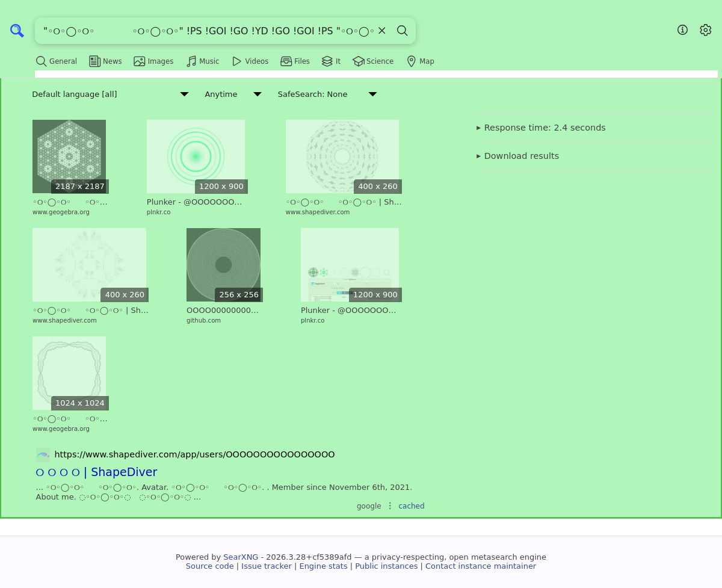Open the 2187 x 2187 hexagon thumbnail
This screenshot has height=588, width=722.
tap(69, 156)
